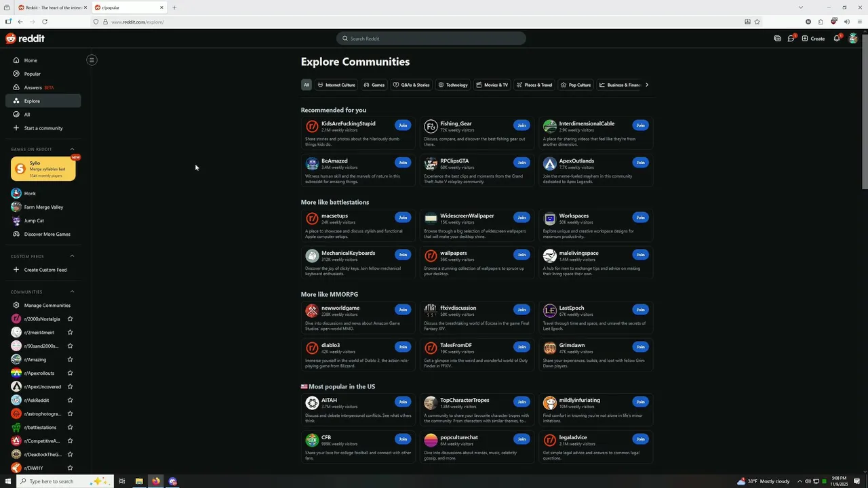Open the ApexOutlands community icon
868x488 pixels.
[550, 163]
